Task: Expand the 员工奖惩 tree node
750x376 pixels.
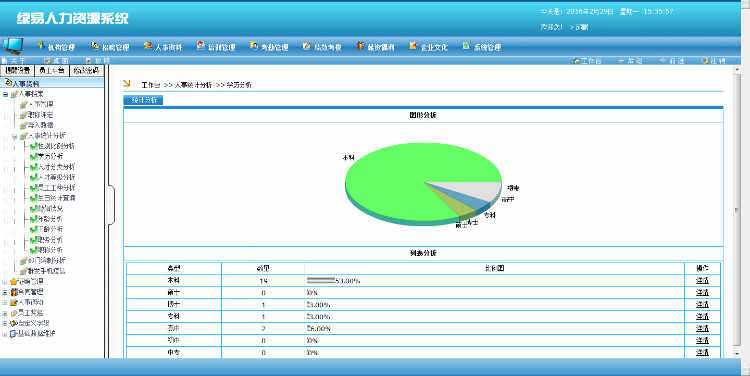Action: 5,313
